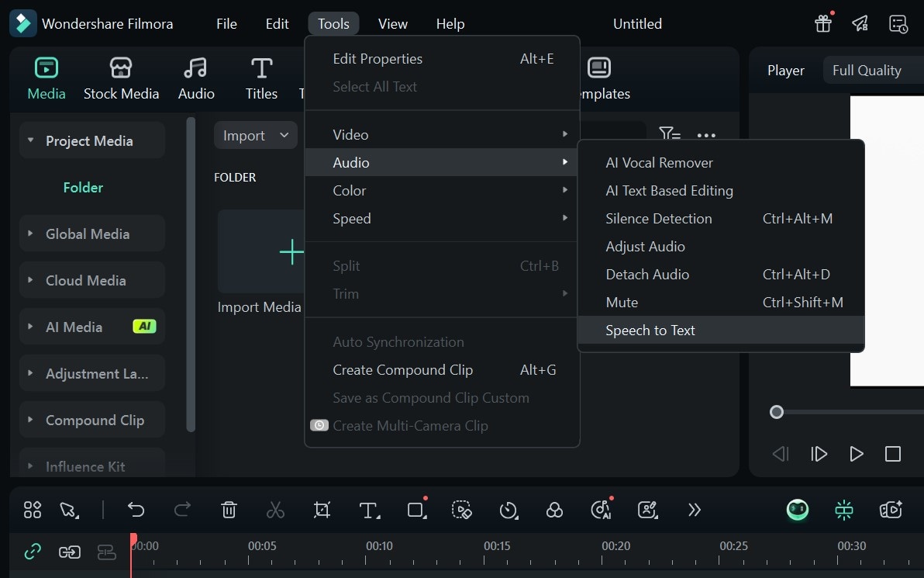Choose Speech to Text
Image resolution: width=924 pixels, height=578 pixels.
coord(721,331)
